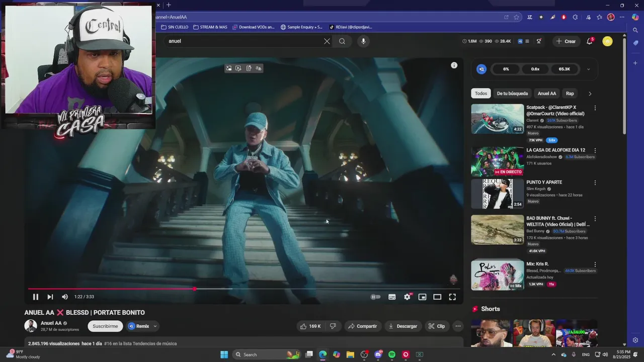Screen dimensions: 644x362
Task: Open the 'Download VODs' bookmark
Action: [x=254, y=27]
